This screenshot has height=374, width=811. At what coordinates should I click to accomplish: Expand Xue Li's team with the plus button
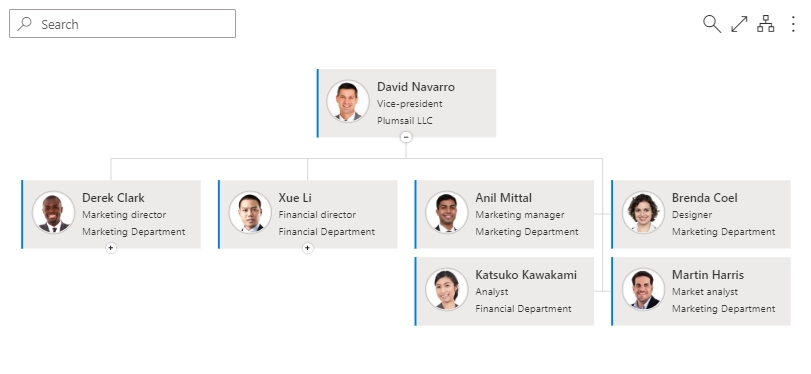coord(307,248)
